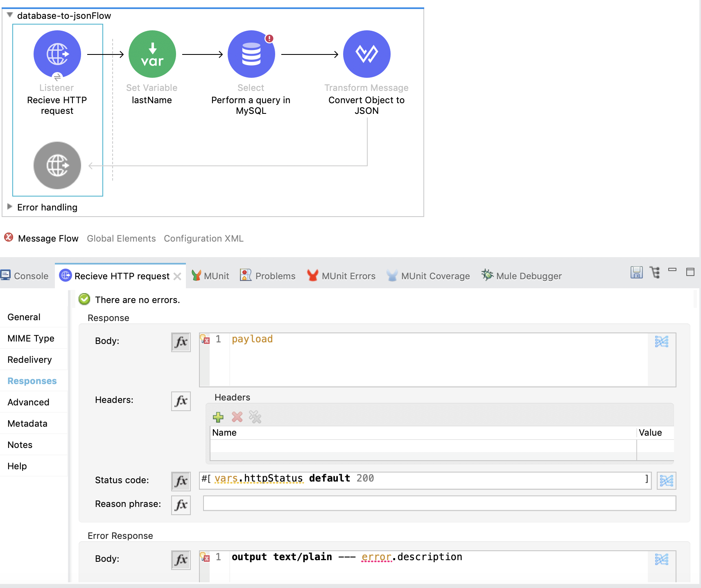
Task: Select the MySQL Select database component
Action: [x=251, y=54]
